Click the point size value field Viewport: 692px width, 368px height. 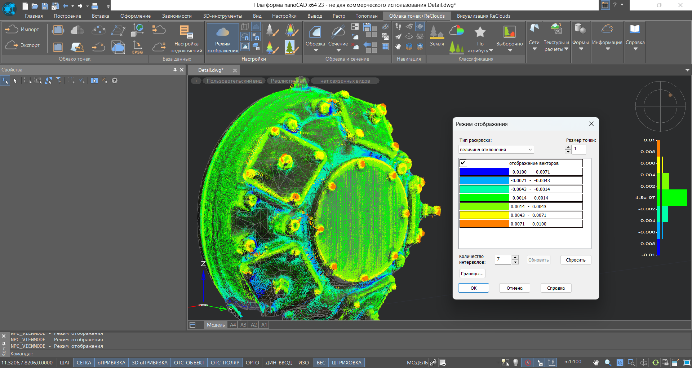point(579,149)
